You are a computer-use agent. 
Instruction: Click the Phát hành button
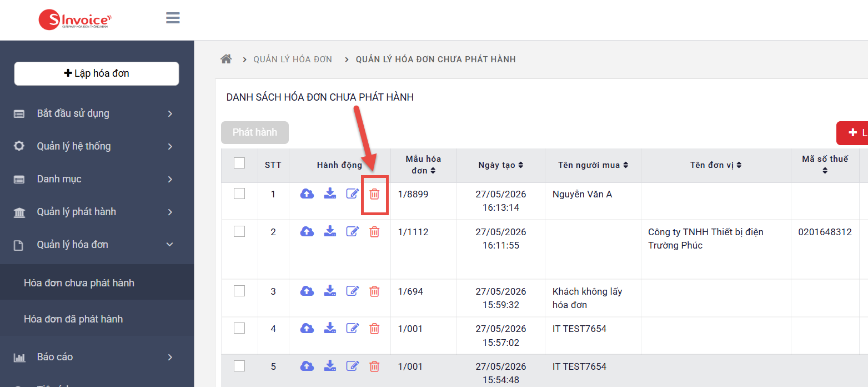[255, 132]
